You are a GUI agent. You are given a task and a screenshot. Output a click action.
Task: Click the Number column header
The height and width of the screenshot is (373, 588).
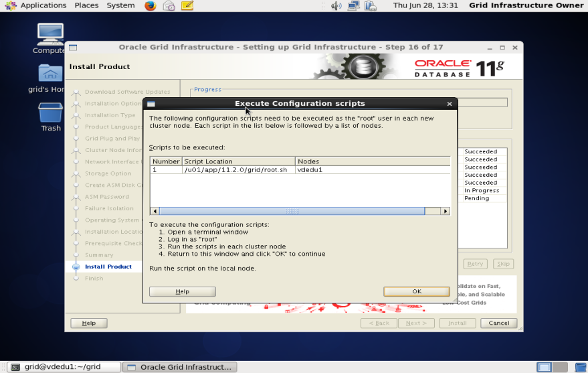click(166, 161)
